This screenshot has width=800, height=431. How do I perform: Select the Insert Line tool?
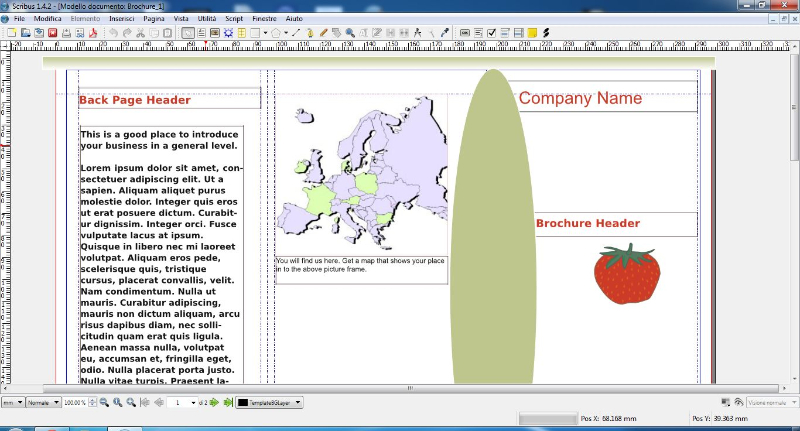pyautogui.click(x=295, y=33)
